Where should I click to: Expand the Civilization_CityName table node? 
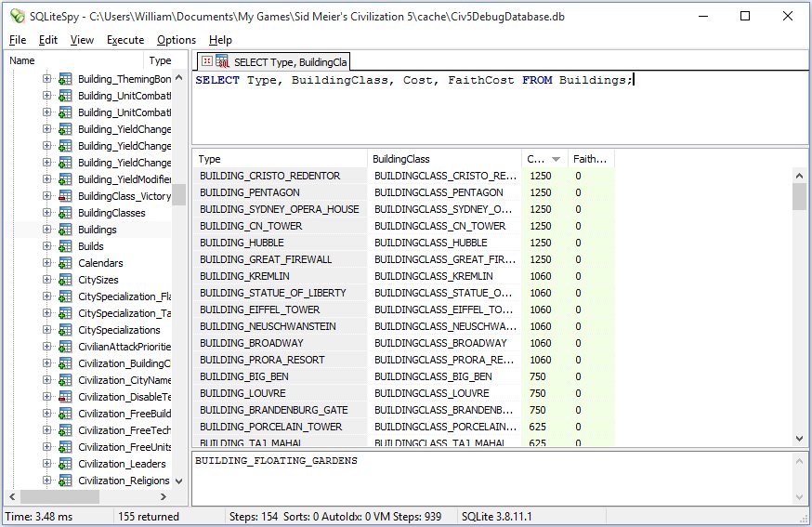click(x=47, y=380)
